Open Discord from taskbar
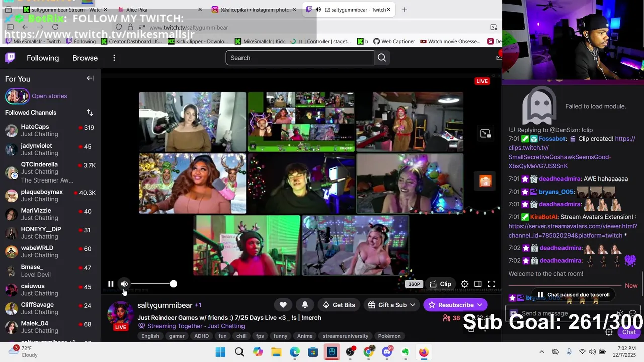This screenshot has width=644, height=362. click(387, 352)
